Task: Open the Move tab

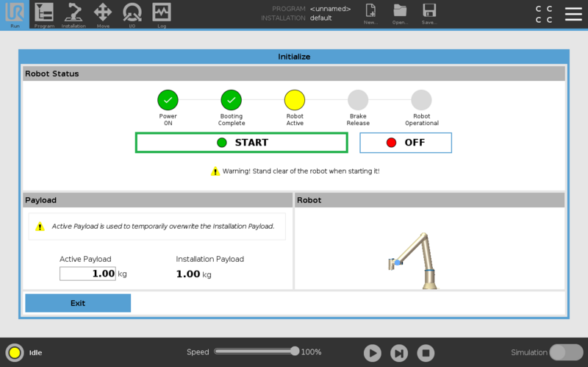Action: [103, 15]
